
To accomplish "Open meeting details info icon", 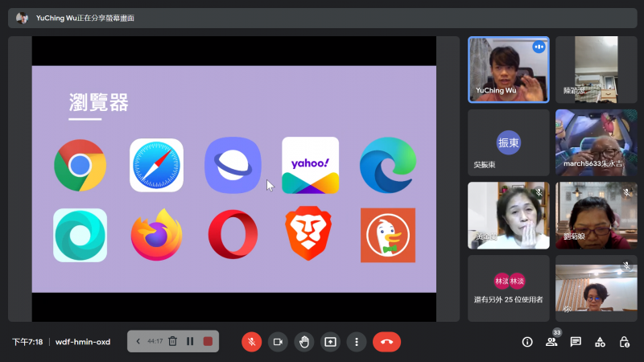I will pos(527,342).
